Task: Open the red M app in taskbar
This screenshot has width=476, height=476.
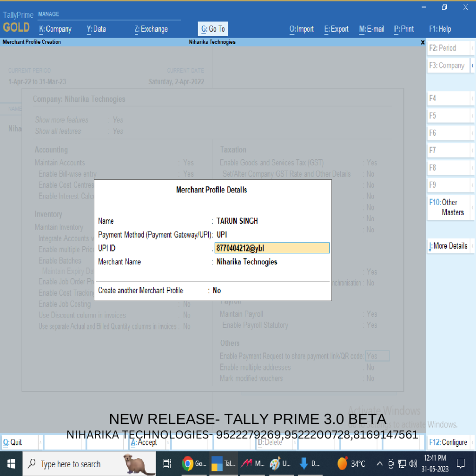Action: pos(252,463)
